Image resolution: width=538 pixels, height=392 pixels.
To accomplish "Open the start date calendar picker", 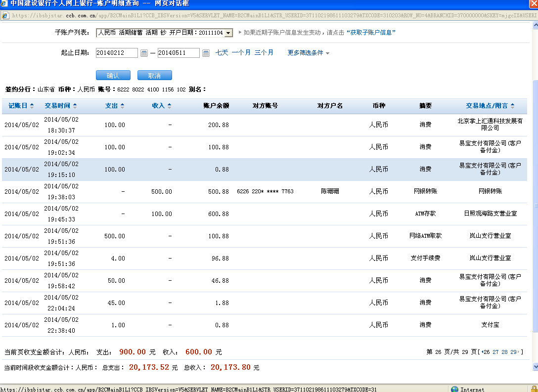I will (x=144, y=53).
